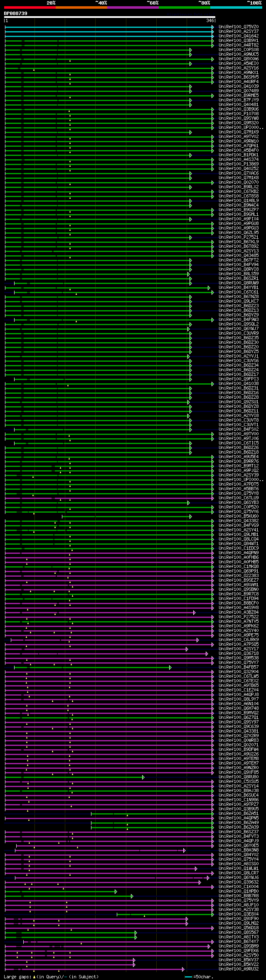This screenshot has height=980, width=266.
Task: Select hit label UniRef100_B6T4Y7
Action: click(239, 942)
